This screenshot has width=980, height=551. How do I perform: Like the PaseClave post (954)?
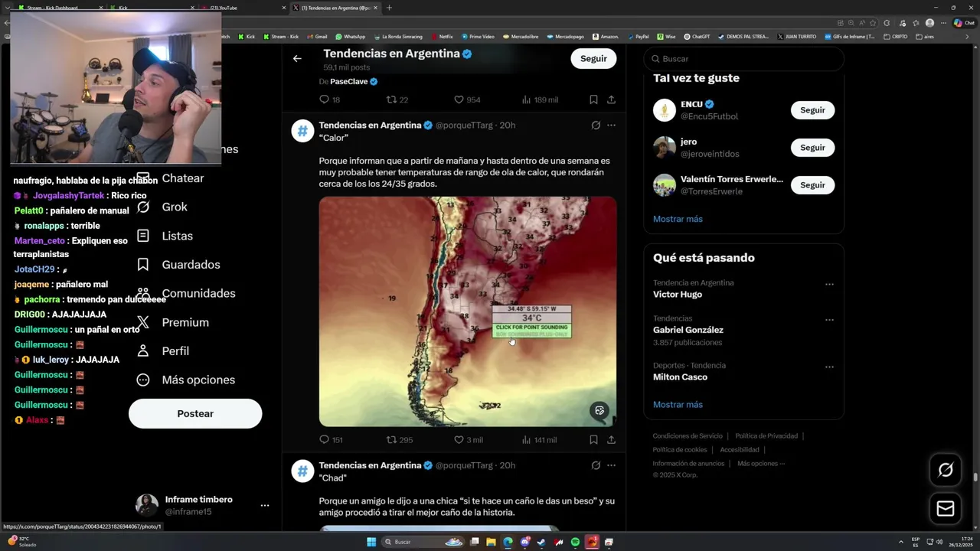[467, 99]
